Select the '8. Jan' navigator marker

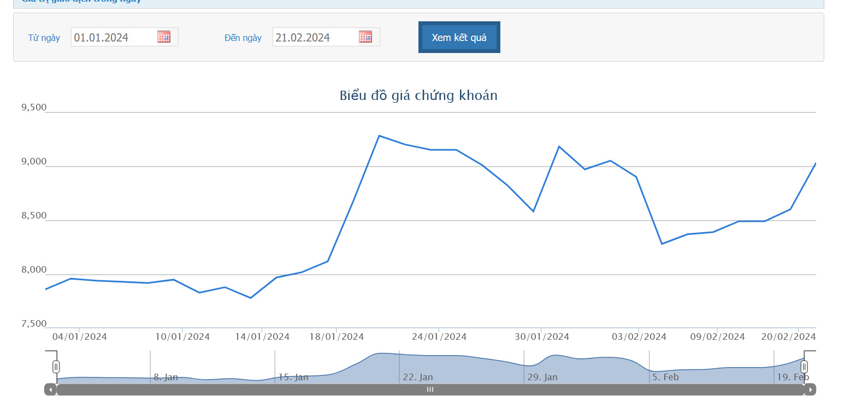point(166,377)
